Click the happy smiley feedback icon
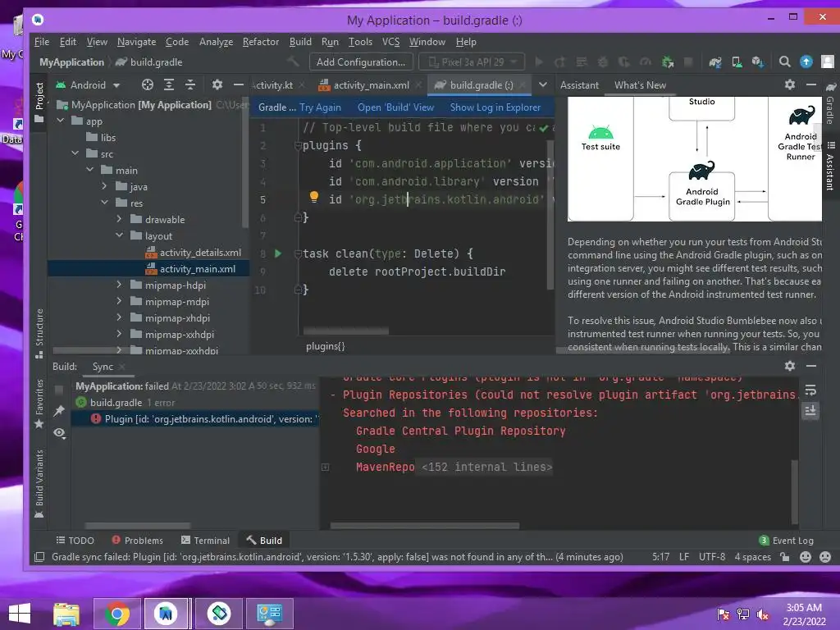 click(806, 557)
